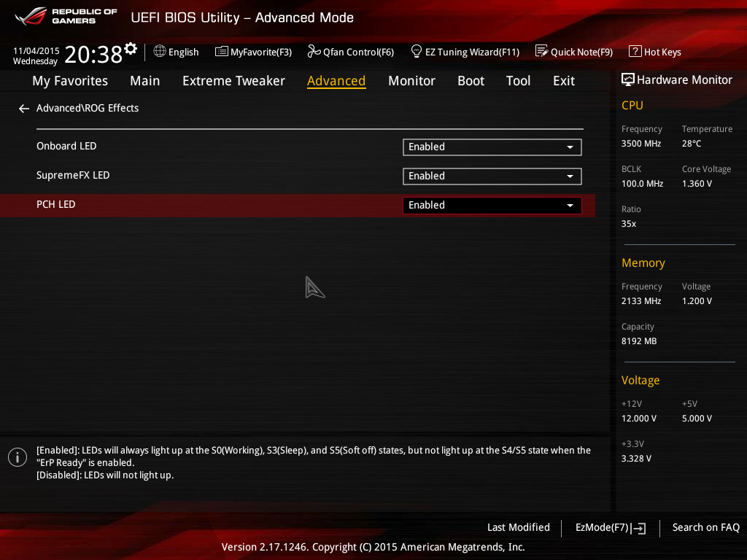Open the Exit tab

564,81
